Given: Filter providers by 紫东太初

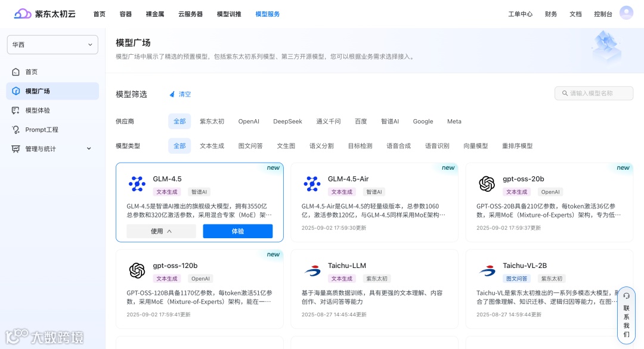Looking at the screenshot, I should [x=212, y=121].
